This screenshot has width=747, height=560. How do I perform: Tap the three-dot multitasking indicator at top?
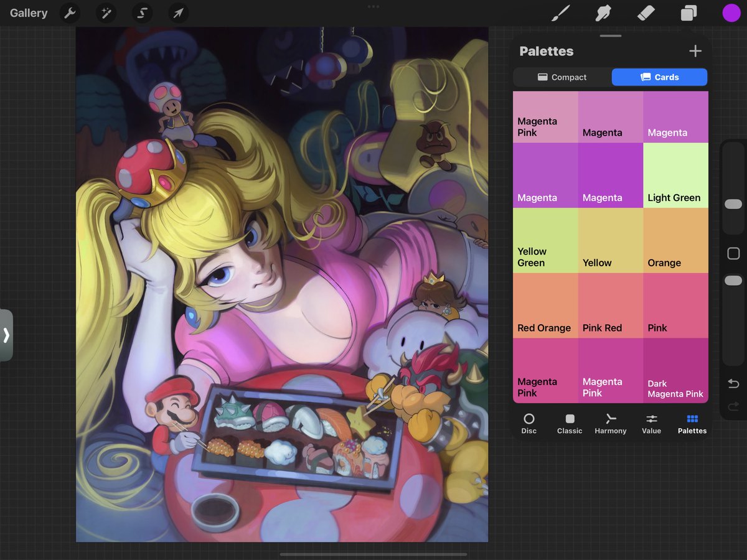374,6
